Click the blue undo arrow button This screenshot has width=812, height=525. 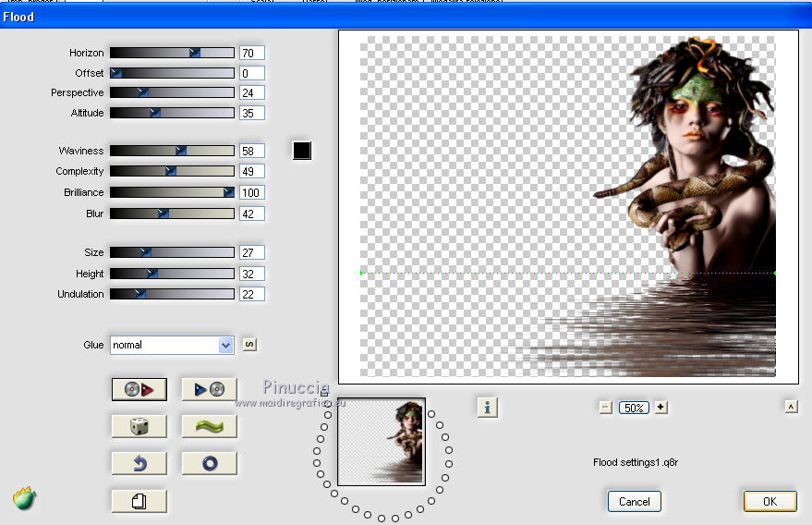(x=139, y=463)
